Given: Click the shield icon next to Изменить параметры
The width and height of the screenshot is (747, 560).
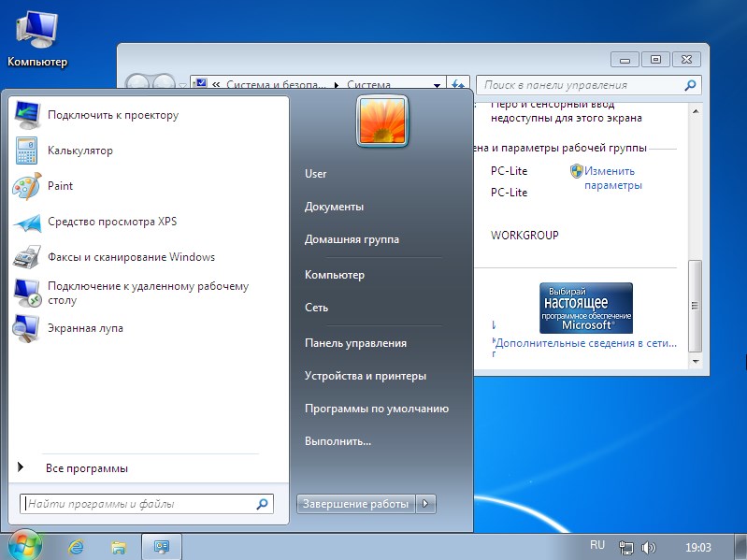Looking at the screenshot, I should 577,171.
